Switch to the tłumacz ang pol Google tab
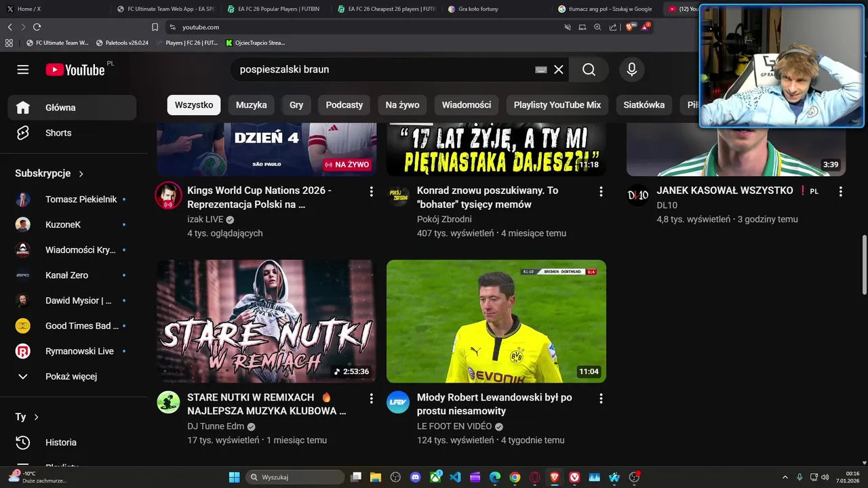 pos(606,9)
